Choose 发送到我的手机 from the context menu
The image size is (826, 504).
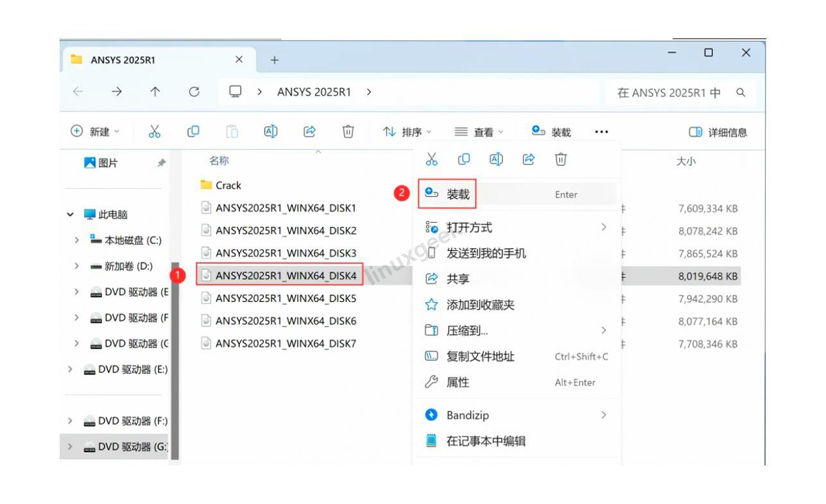[517, 253]
